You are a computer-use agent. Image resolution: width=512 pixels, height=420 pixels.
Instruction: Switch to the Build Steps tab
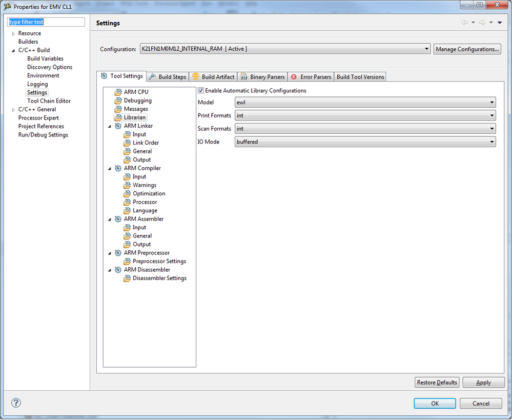168,77
